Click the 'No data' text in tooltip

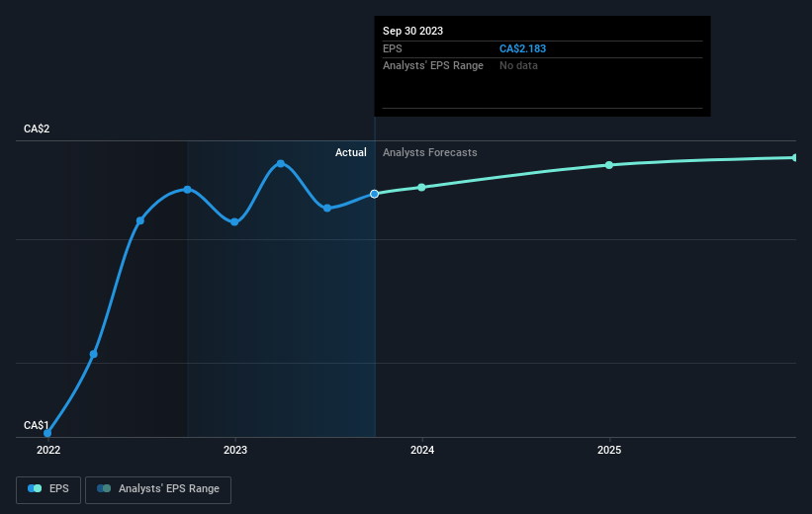518,66
